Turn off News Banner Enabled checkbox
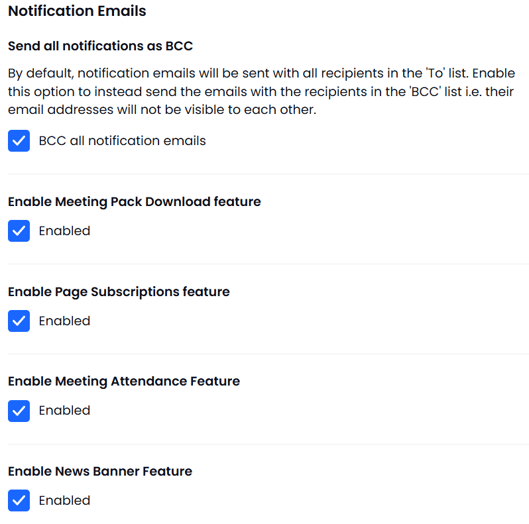 (x=19, y=500)
